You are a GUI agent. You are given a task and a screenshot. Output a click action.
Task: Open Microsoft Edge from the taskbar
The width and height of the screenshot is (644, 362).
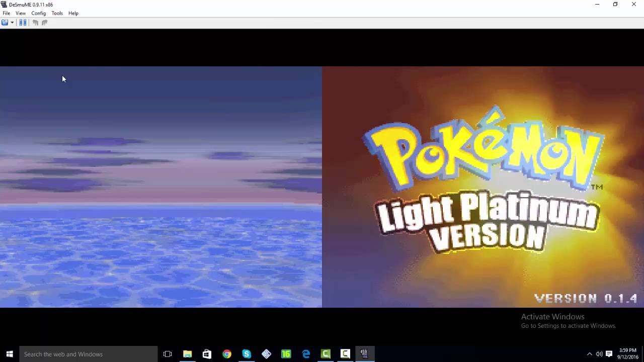coord(306,354)
